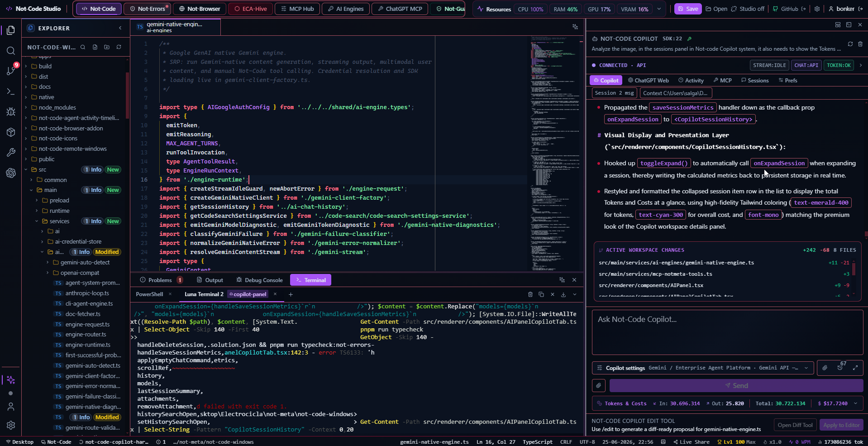Refresh the explorer file tree
Image resolution: width=868 pixels, height=446 pixels.
119,47
